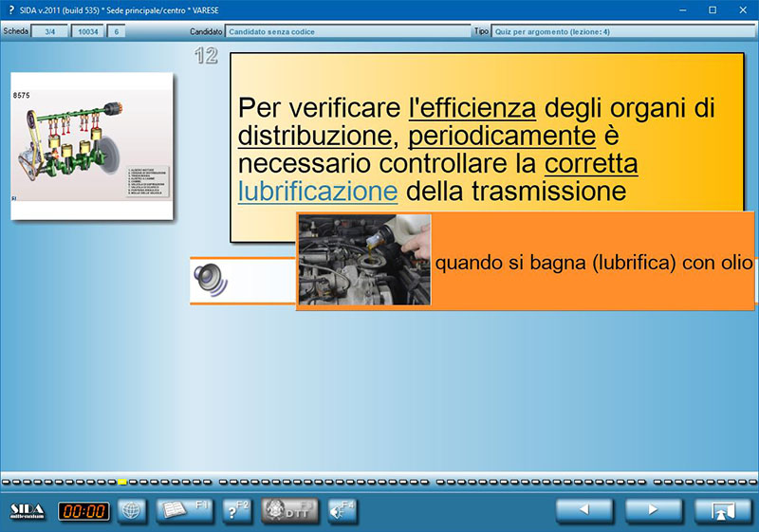
Task: Go to the next question arrow
Action: tap(653, 510)
